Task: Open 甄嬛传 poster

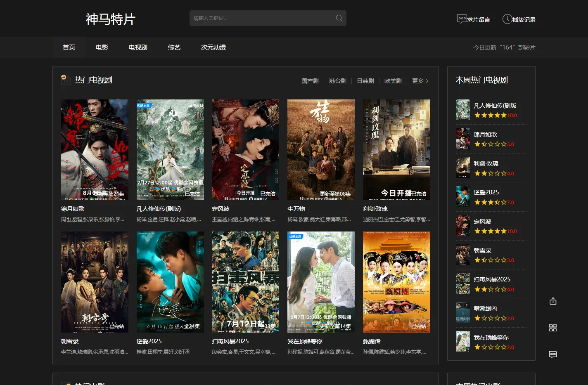Action: click(396, 282)
